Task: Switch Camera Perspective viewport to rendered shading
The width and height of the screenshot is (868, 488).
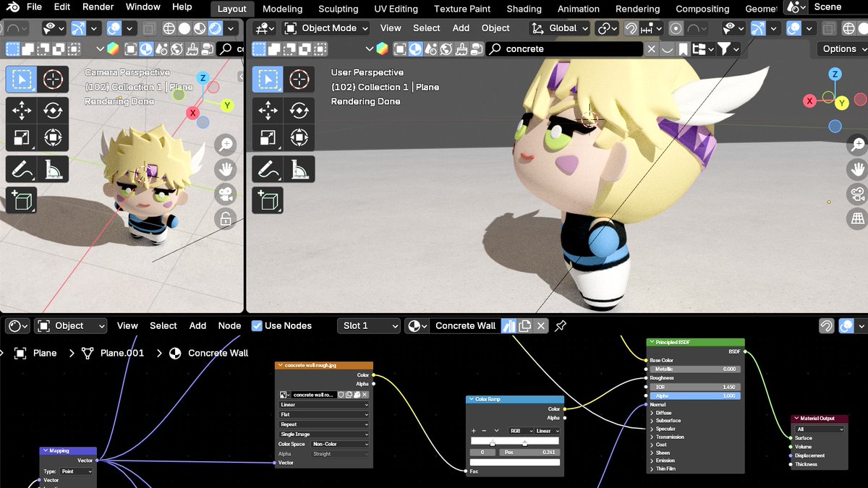Action: click(215, 29)
